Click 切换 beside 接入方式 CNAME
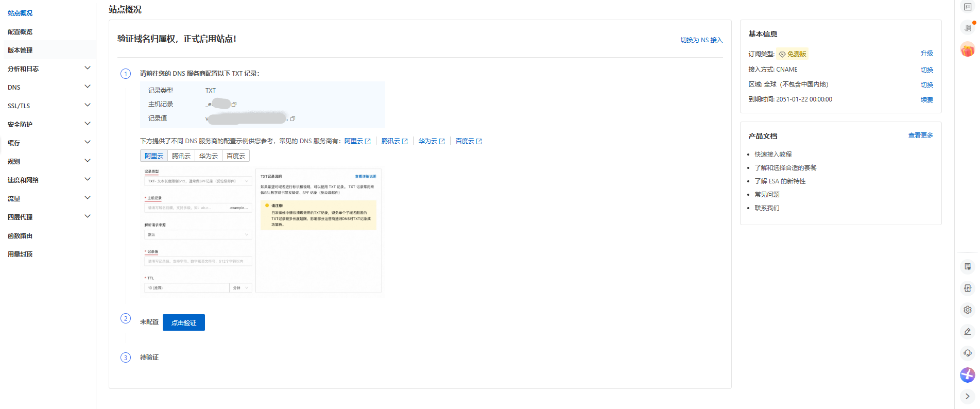Screen dimensions: 980x409 click(x=927, y=70)
